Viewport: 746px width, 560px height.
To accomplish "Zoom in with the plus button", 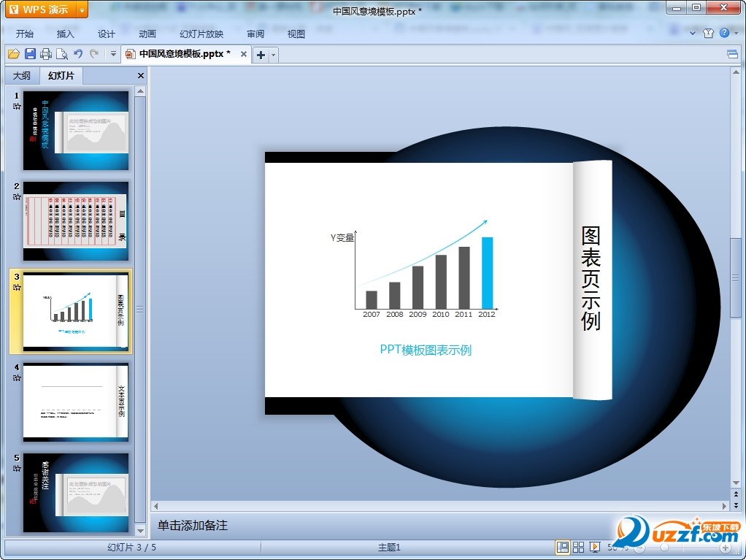I will (726, 548).
